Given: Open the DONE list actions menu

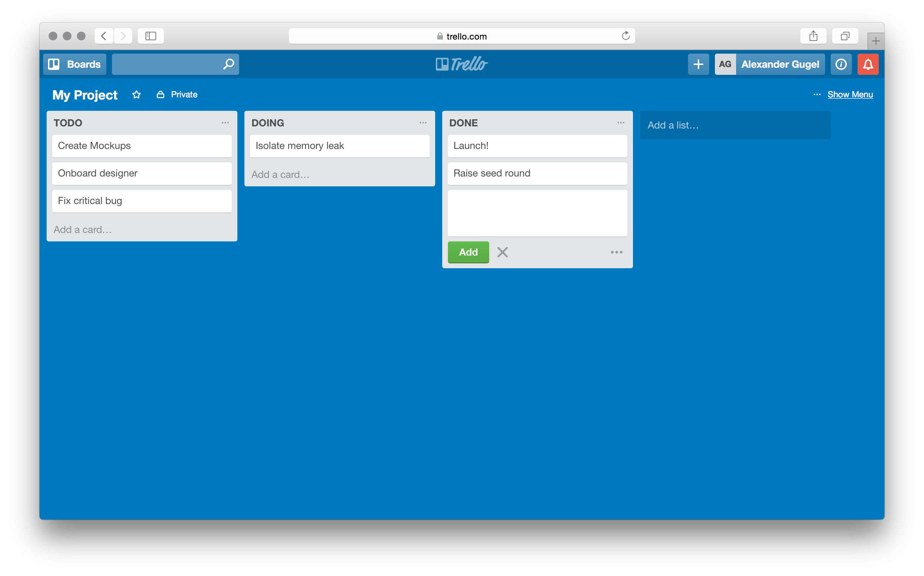Looking at the screenshot, I should pos(621,123).
